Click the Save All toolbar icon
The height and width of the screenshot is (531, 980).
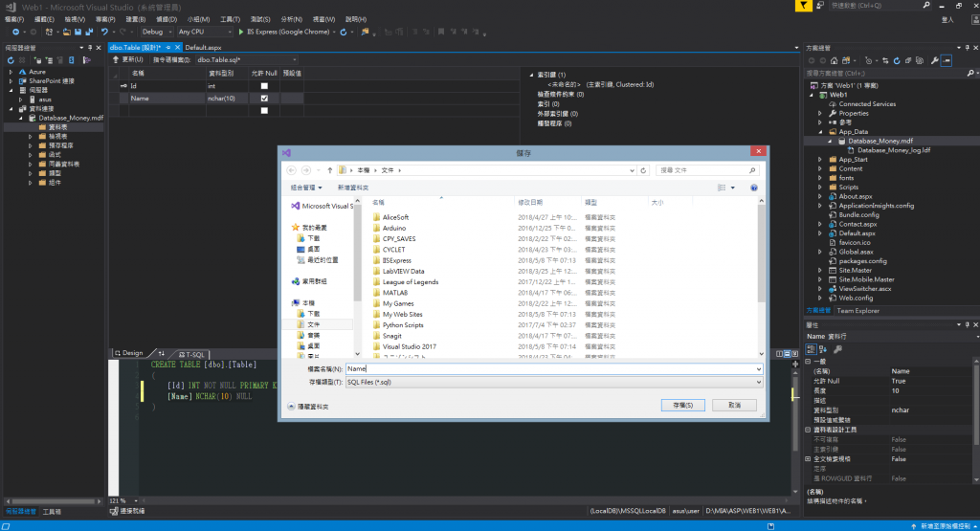pyautogui.click(x=89, y=32)
